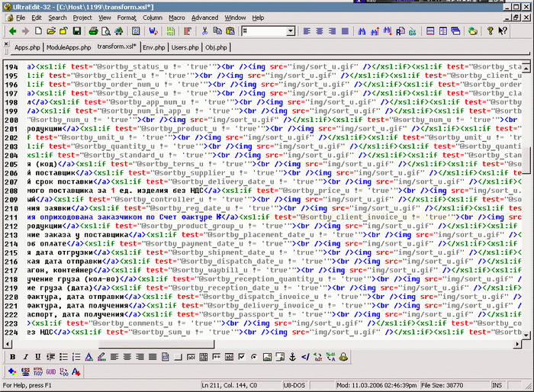Open the find text dropdown arrow
Screen dimensions: 534x392
point(291,31)
